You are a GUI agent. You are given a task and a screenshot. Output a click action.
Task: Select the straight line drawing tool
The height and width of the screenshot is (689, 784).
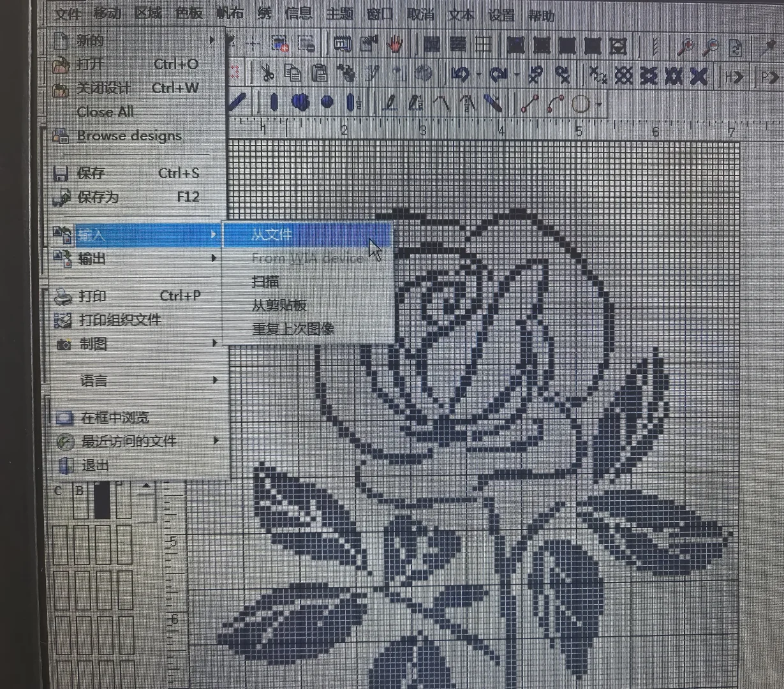pyautogui.click(x=529, y=104)
